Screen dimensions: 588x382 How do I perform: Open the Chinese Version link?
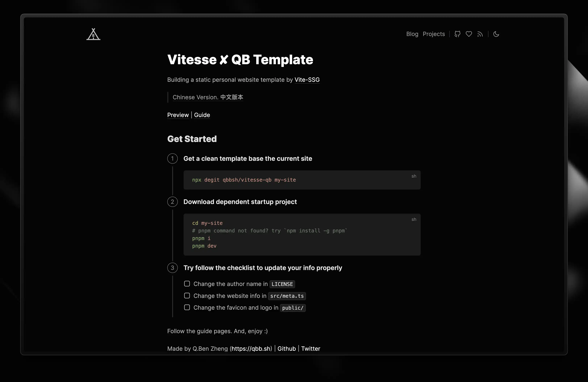click(x=208, y=97)
